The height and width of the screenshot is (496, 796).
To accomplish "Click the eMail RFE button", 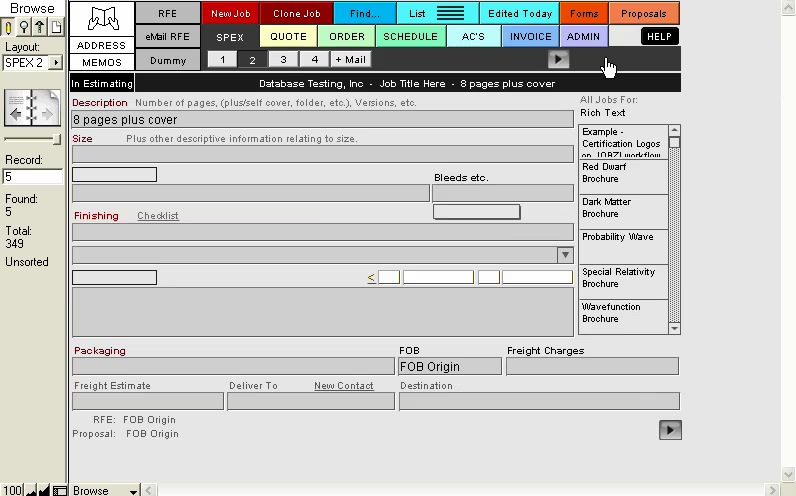I will (168, 37).
